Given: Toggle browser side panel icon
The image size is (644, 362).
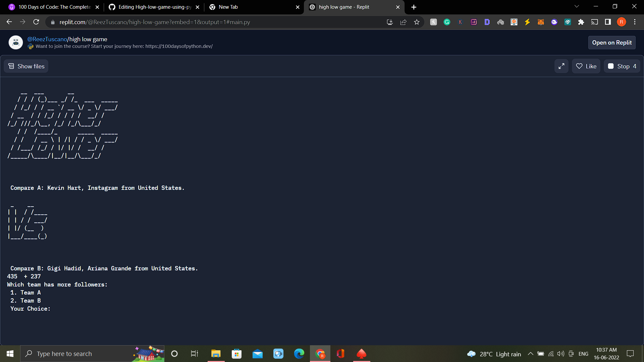Looking at the screenshot, I should tap(608, 22).
